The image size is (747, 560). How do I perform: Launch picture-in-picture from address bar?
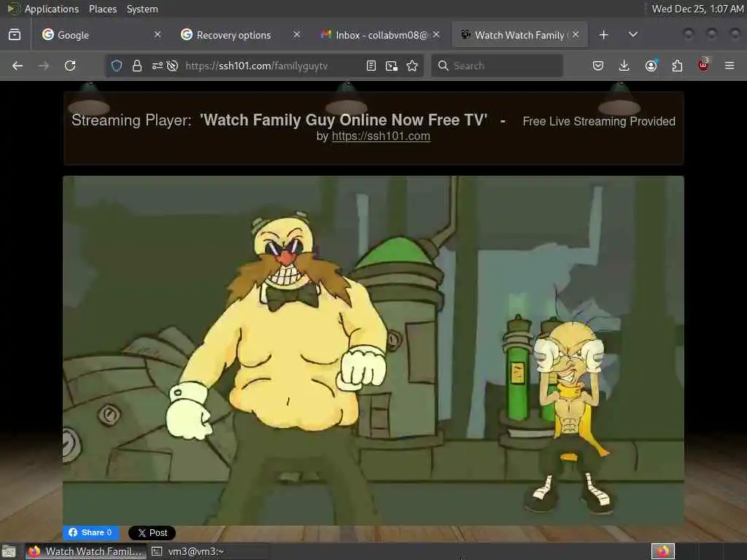click(392, 66)
